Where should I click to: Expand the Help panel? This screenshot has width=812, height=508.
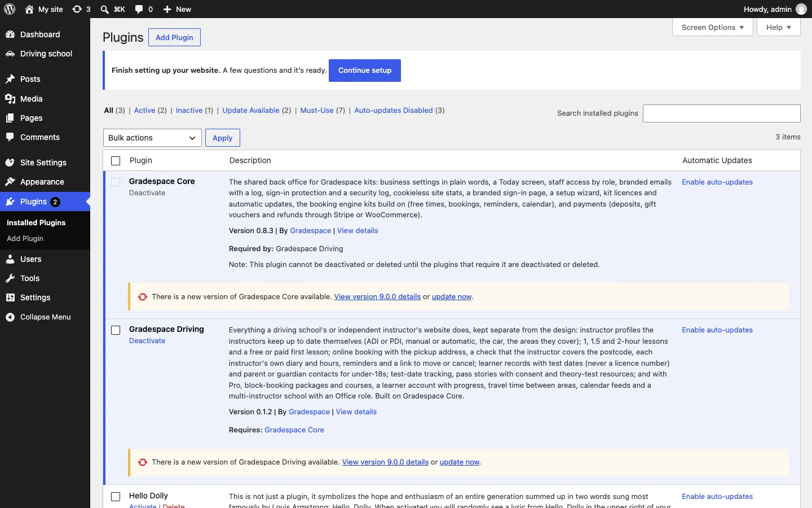click(779, 27)
